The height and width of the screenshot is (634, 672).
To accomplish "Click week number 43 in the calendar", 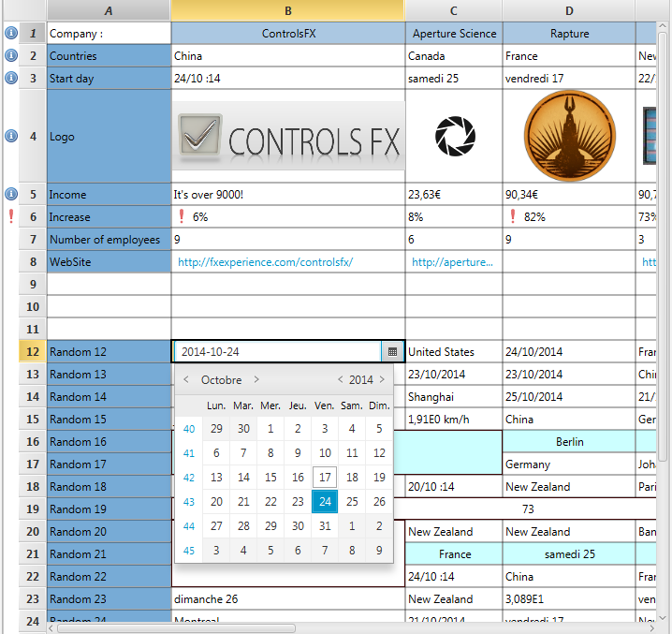I will coord(189,501).
